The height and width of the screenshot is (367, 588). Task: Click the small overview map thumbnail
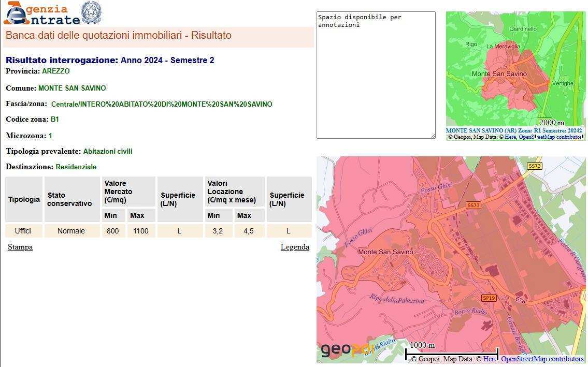515,70
